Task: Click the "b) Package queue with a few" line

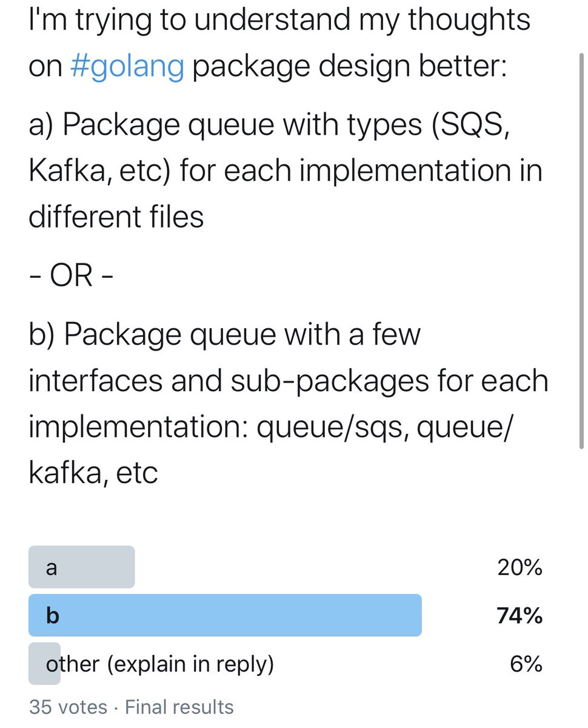Action: [x=224, y=334]
